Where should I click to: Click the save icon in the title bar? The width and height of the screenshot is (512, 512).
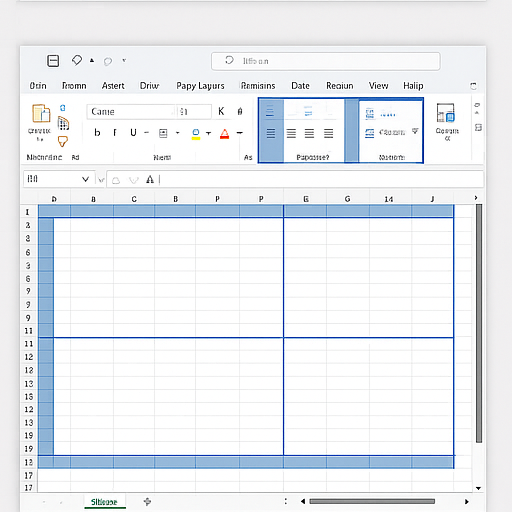[x=53, y=61]
